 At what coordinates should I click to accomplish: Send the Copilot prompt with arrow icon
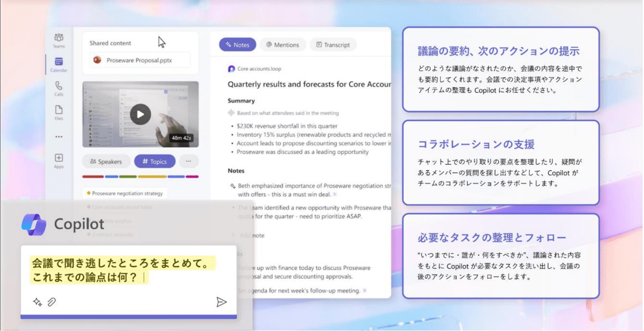(x=222, y=302)
